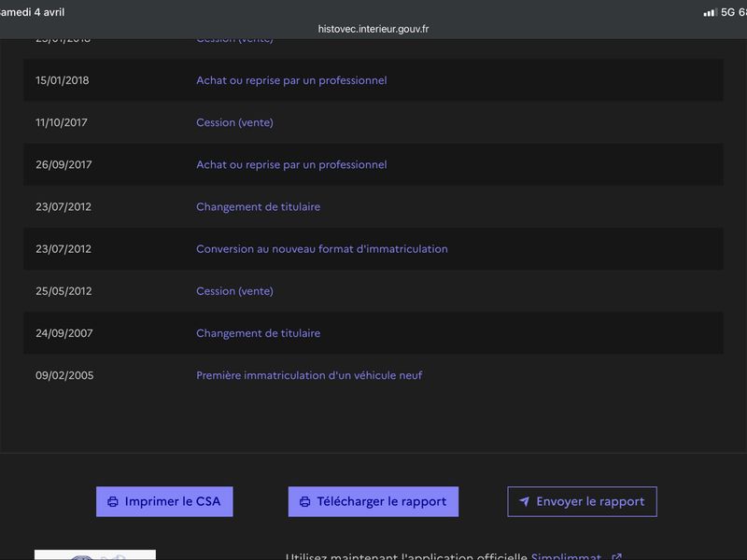Open 'Achat ou reprise par un professionnel' dated 15/01/2018
Image resolution: width=747 pixels, height=560 pixels.
[291, 80]
